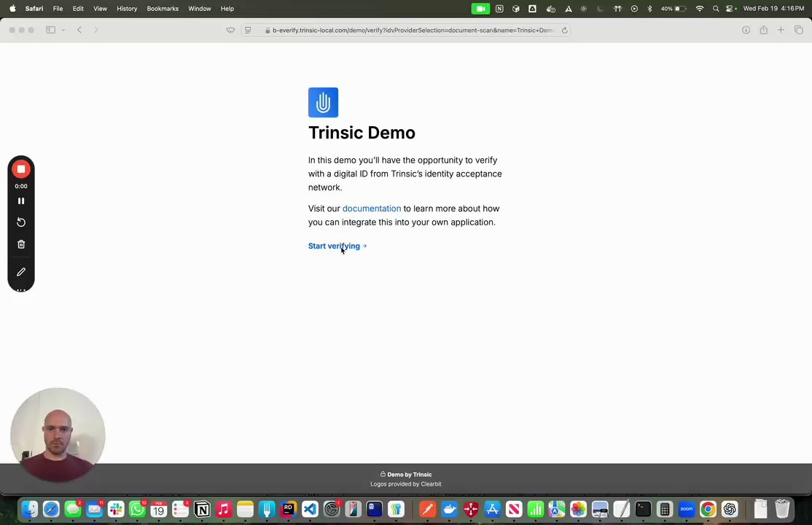
Task: Open the Help menu
Action: pos(227,8)
